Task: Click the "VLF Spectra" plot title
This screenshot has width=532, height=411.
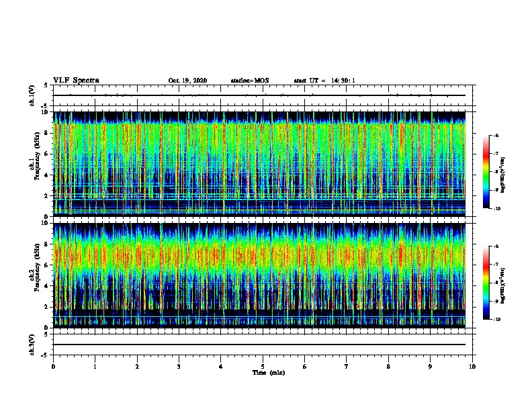Action: (x=76, y=80)
